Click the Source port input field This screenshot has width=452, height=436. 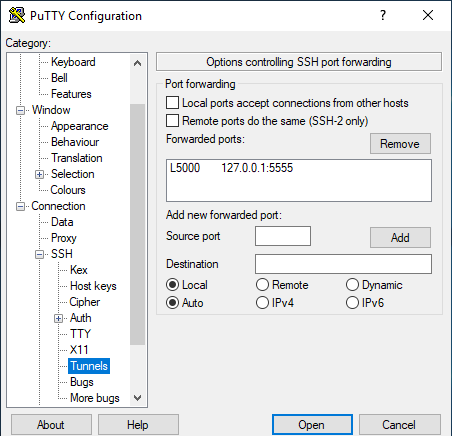283,236
